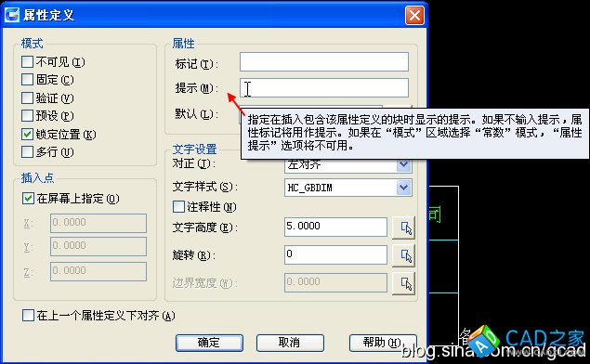Enable the 不可见 checkbox

[28, 61]
